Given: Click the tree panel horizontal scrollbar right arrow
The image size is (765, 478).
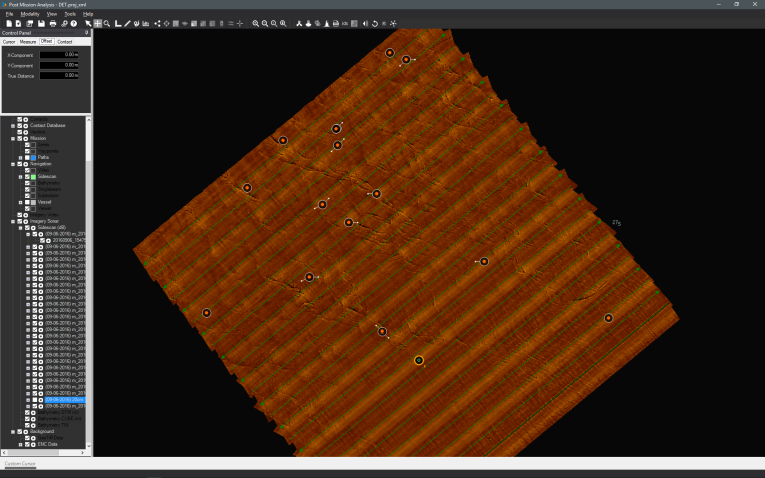Looking at the screenshot, I should (82, 453).
